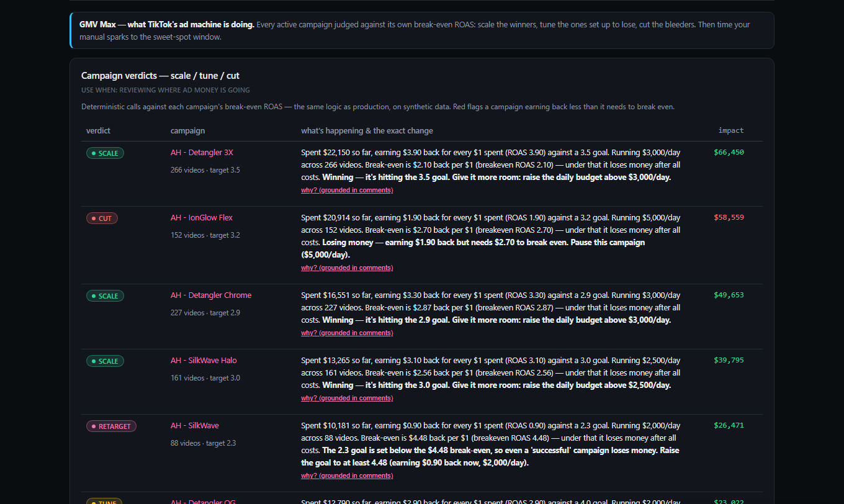Expand 'why?' explanation under Detangler Chrome

click(347, 333)
